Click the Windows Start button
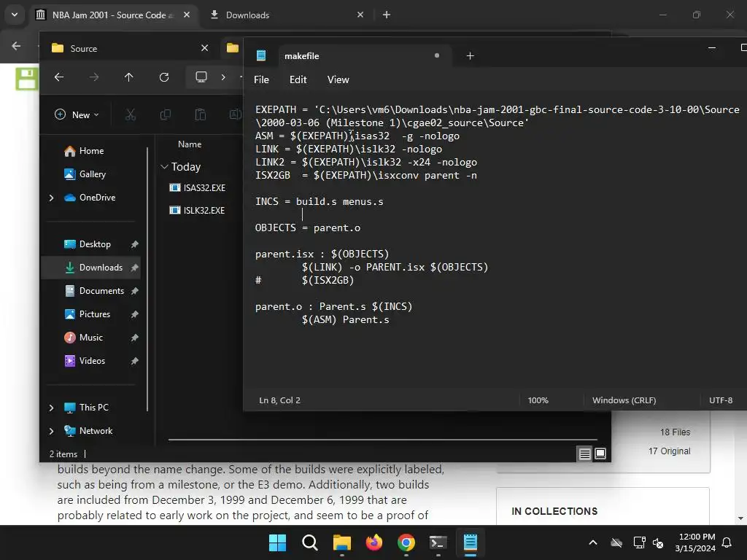The image size is (747, 560). (277, 542)
